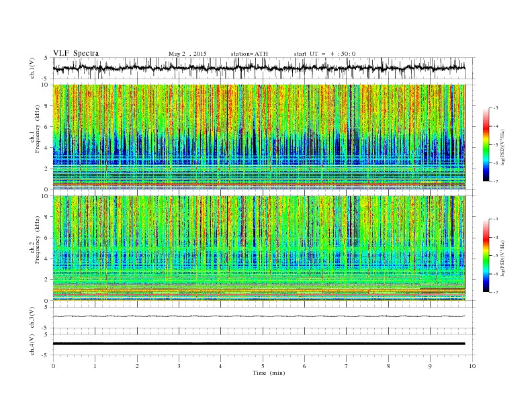The width and height of the screenshot is (532, 411).
Task: Click the time axis tick label "4"
Action: [x=220, y=366]
